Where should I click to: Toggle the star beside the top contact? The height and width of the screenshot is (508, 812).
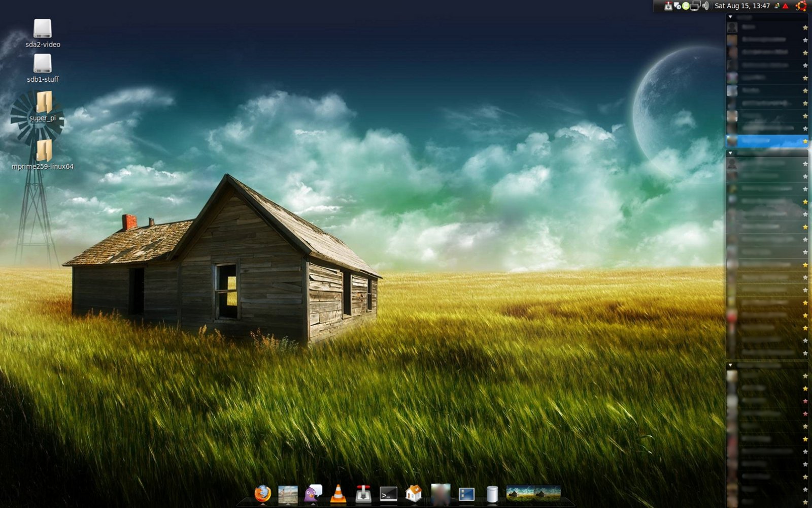click(x=805, y=28)
